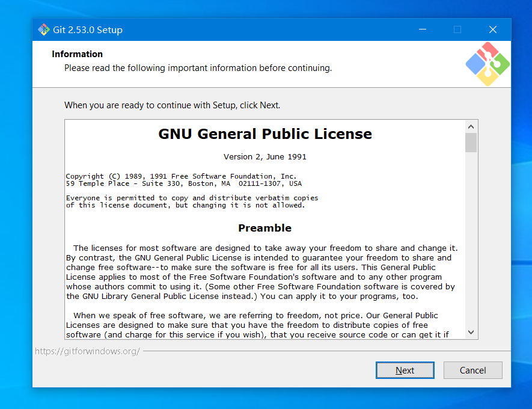
Task: Click the 'Preamble' heading
Action: [x=264, y=228]
